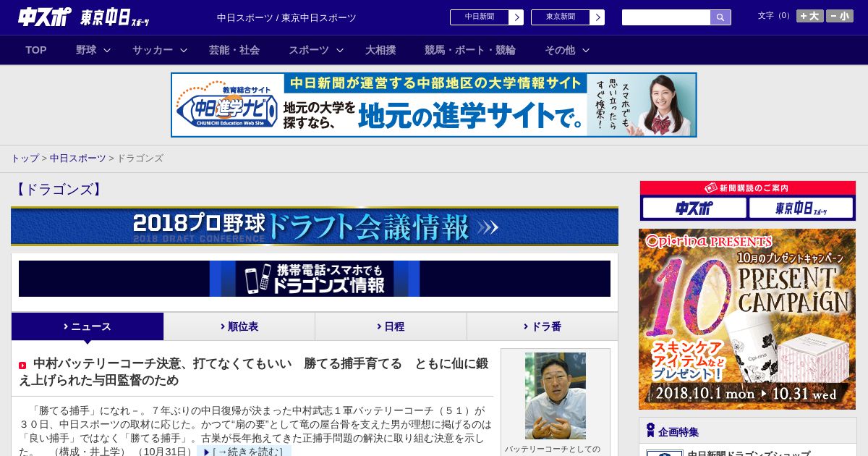The image size is (868, 456).
Task: Switch to the ドラ番 tab
Action: 542,326
